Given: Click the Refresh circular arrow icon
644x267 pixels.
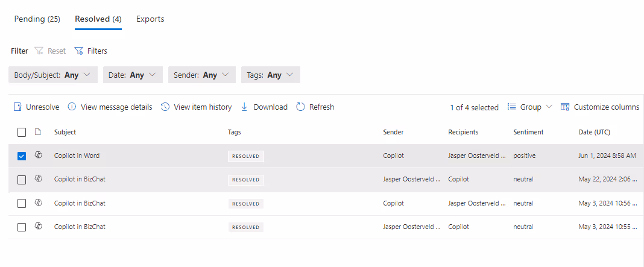Looking at the screenshot, I should [301, 107].
